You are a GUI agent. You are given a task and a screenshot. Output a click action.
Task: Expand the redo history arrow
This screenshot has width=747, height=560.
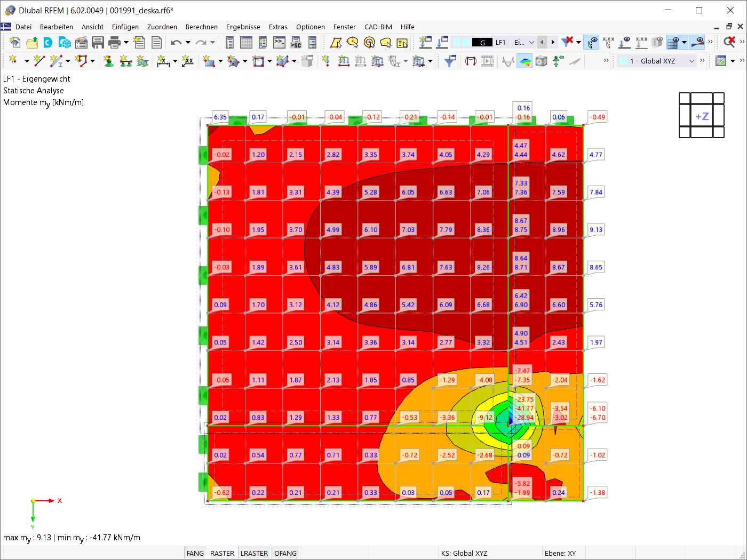click(x=212, y=42)
